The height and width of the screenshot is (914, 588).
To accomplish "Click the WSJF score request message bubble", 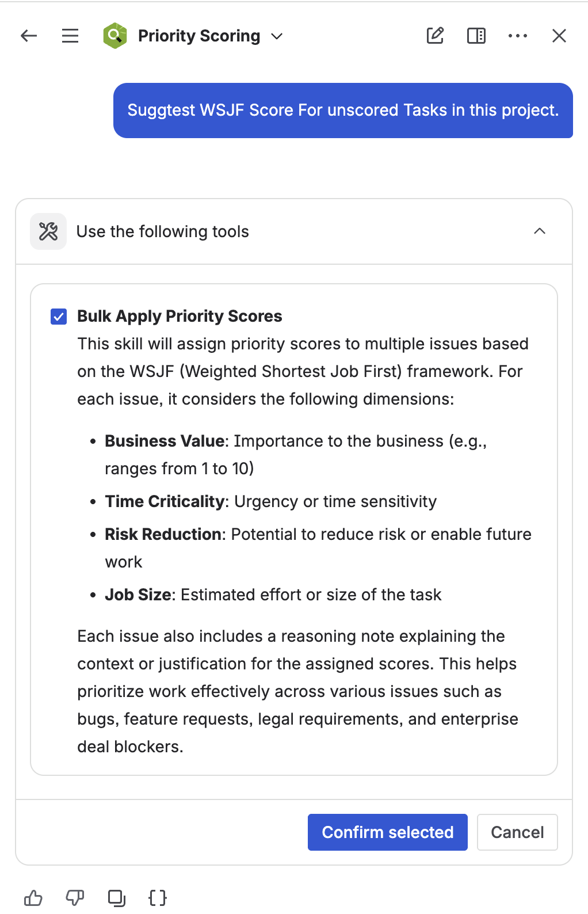I will (343, 110).
